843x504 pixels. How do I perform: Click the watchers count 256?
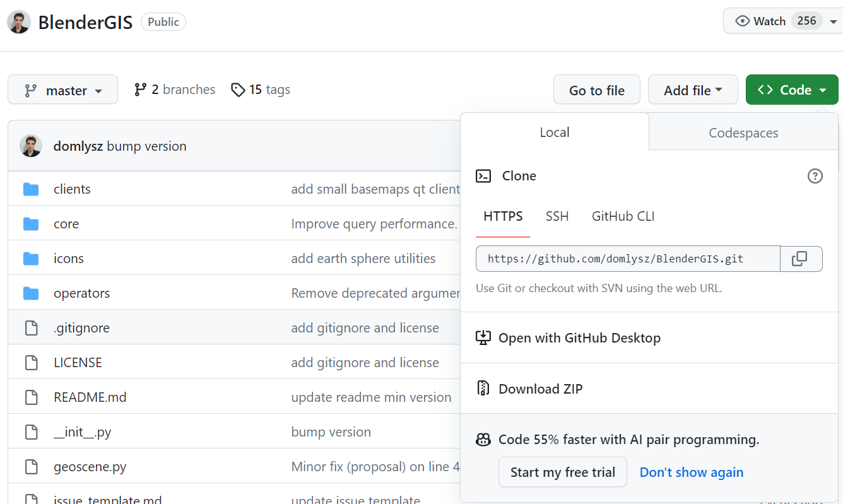pyautogui.click(x=806, y=21)
